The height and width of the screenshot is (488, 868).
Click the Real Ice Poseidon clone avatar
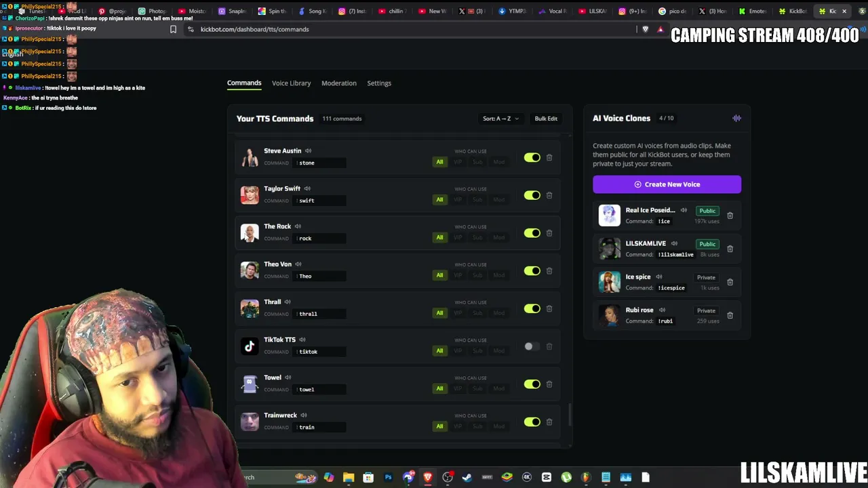(609, 216)
